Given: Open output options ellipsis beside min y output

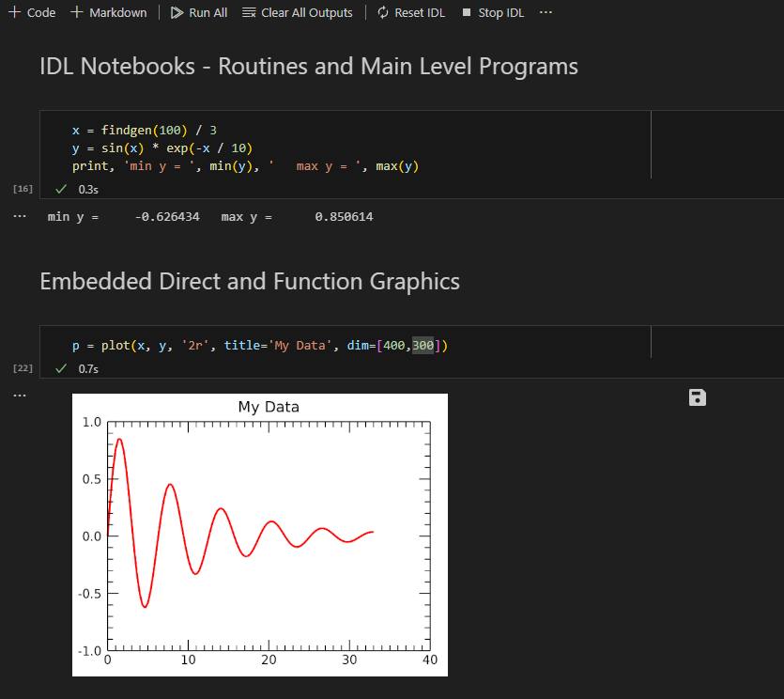Looking at the screenshot, I should coord(20,216).
